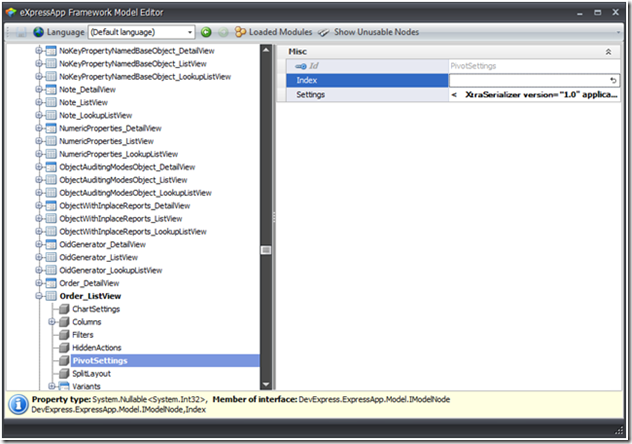Viewport: 632px width, 444px height.
Task: Close the Model Editor window
Action: coord(615,12)
